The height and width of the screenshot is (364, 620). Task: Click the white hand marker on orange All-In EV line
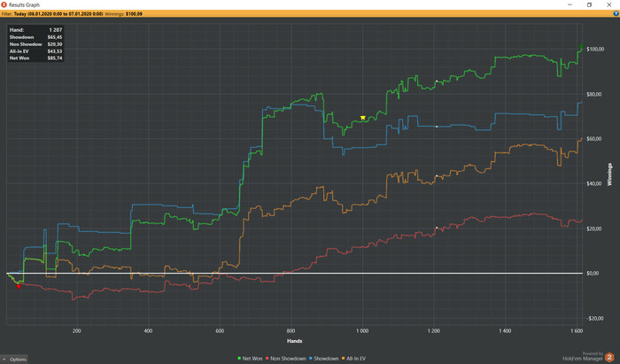[x=437, y=176]
